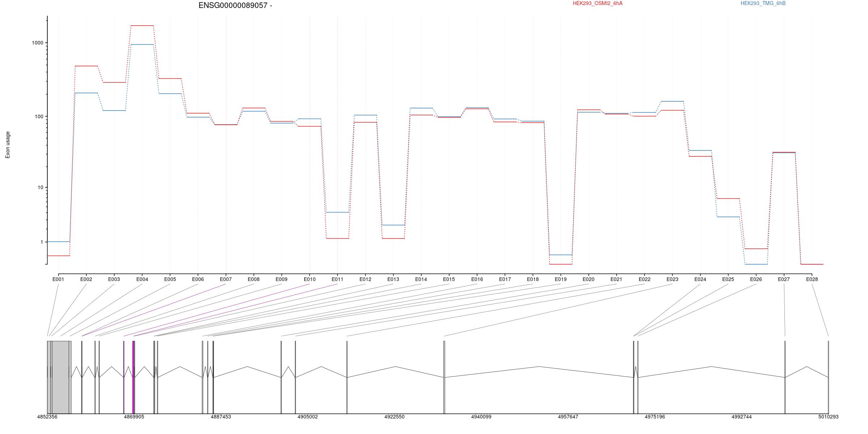Select exon label E019
The image size is (868, 434).
pyautogui.click(x=561, y=279)
